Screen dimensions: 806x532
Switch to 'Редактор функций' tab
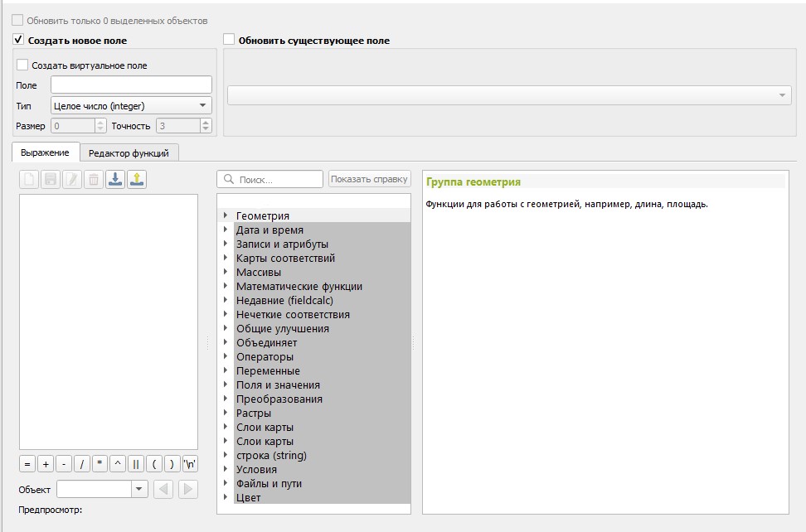pos(129,152)
